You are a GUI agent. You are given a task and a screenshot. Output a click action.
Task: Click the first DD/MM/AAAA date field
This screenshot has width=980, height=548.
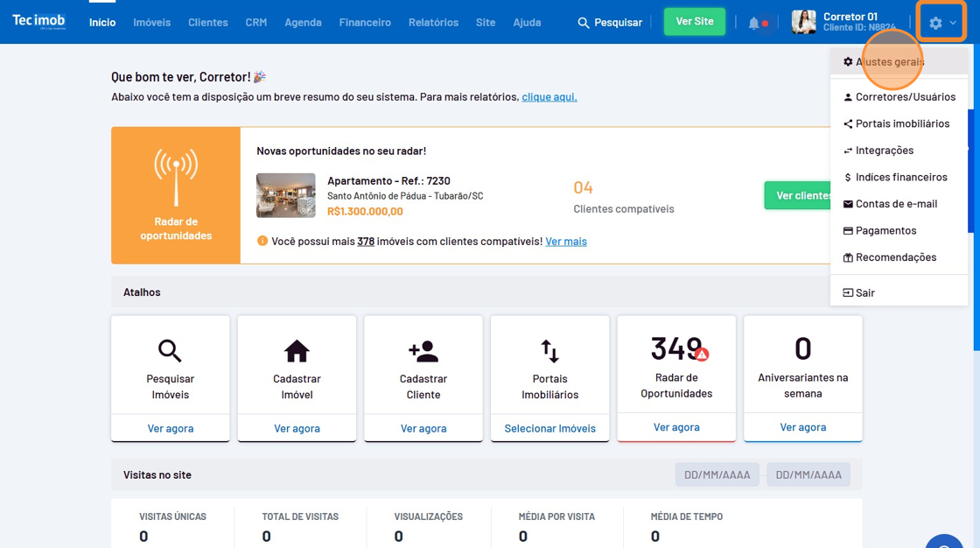(x=717, y=474)
